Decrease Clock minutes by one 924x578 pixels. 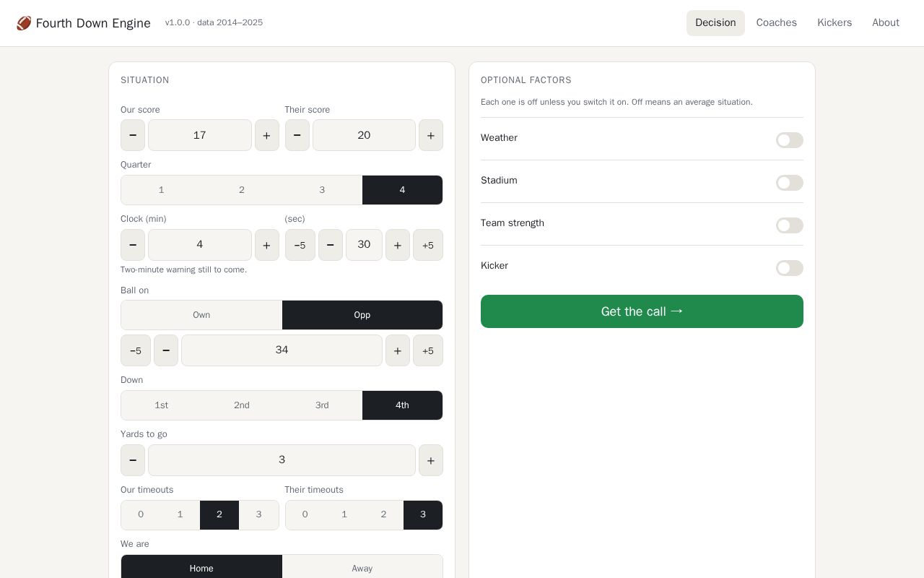click(x=133, y=245)
